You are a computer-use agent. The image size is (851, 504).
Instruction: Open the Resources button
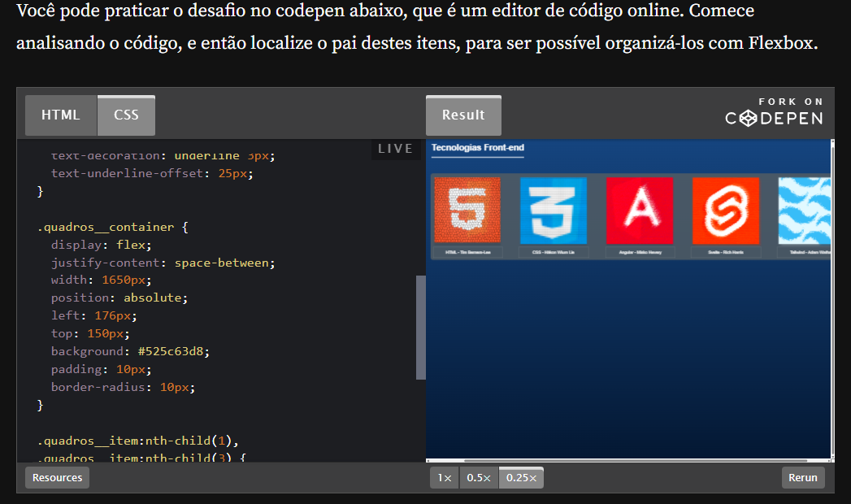[57, 477]
